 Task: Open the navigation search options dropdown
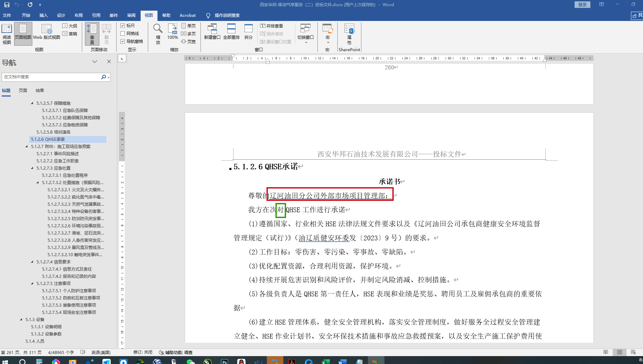point(109,77)
